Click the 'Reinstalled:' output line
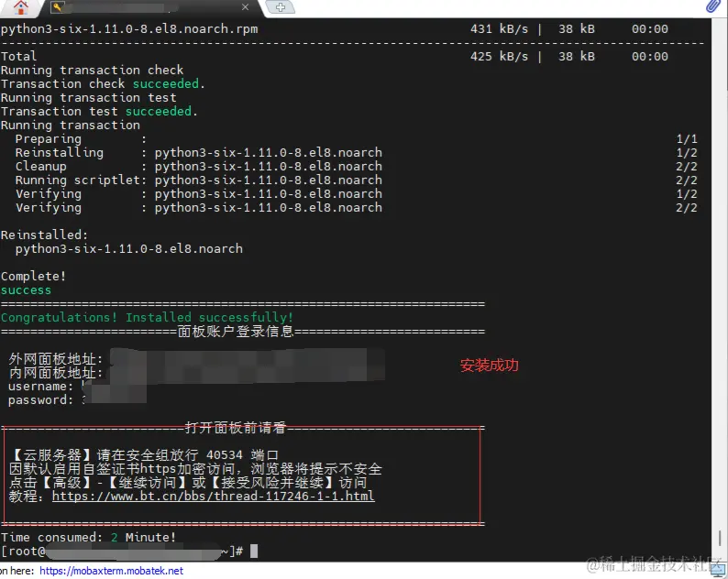The image size is (728, 579). (44, 235)
